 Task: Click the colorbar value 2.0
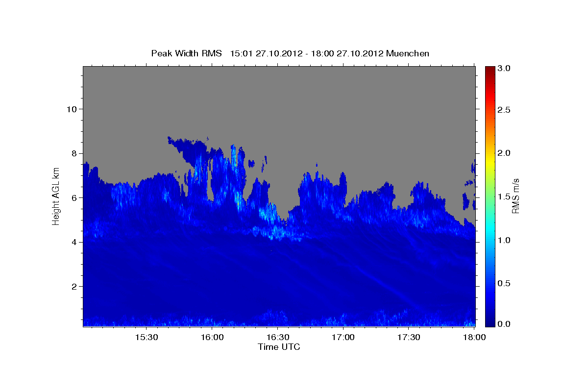(x=504, y=153)
